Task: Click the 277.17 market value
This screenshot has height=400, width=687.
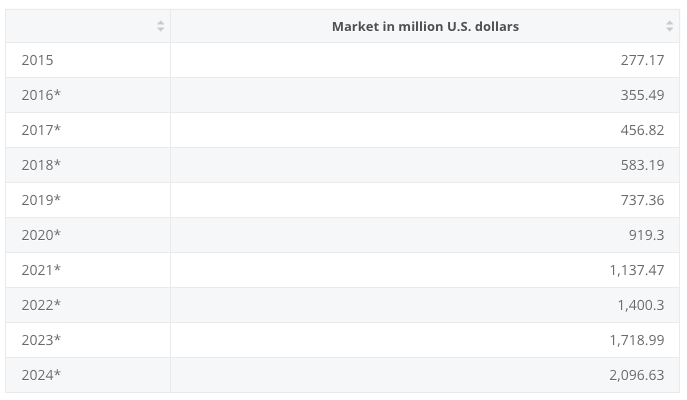Action: pyautogui.click(x=642, y=60)
